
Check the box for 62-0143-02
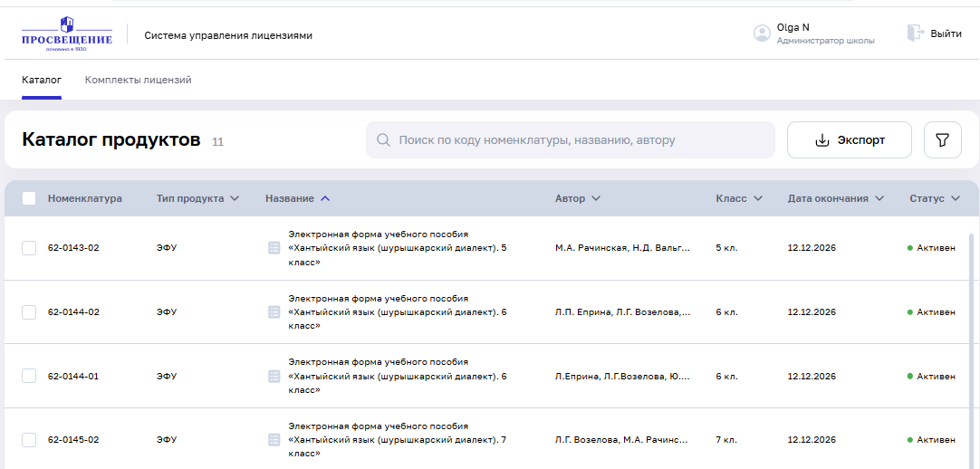(29, 248)
